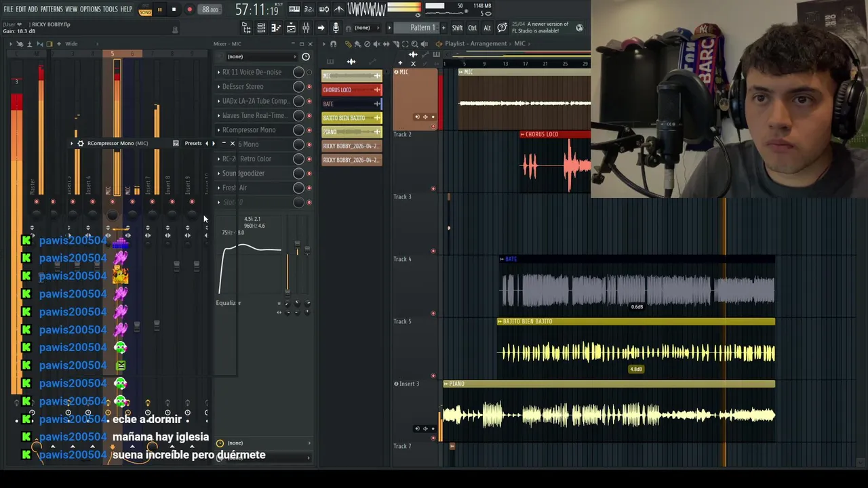Toggle the magnet snap icon in the Playlist
The height and width of the screenshot is (488, 868).
(x=333, y=44)
